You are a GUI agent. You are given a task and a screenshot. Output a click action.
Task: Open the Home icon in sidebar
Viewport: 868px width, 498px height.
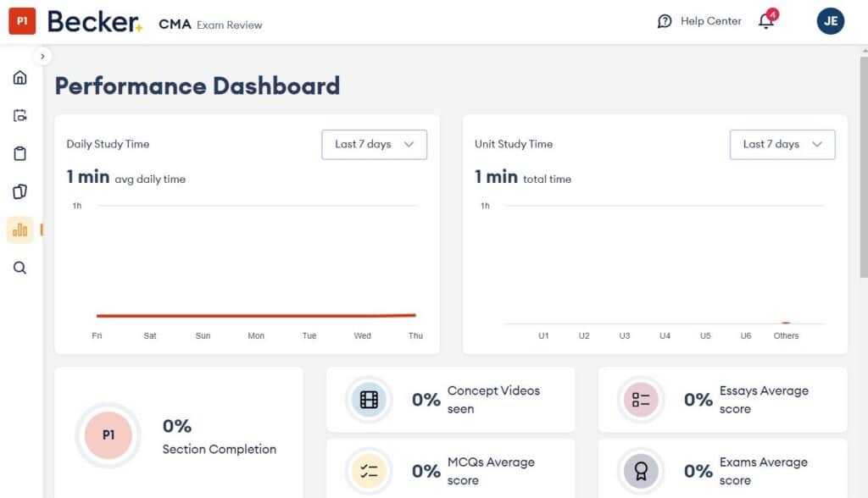pyautogui.click(x=19, y=77)
